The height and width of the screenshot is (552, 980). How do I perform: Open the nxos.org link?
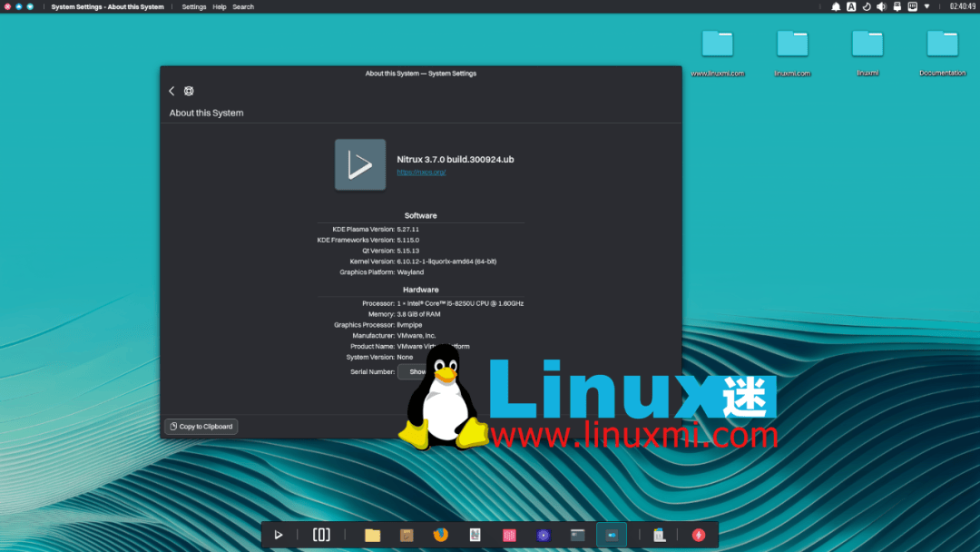pos(422,172)
